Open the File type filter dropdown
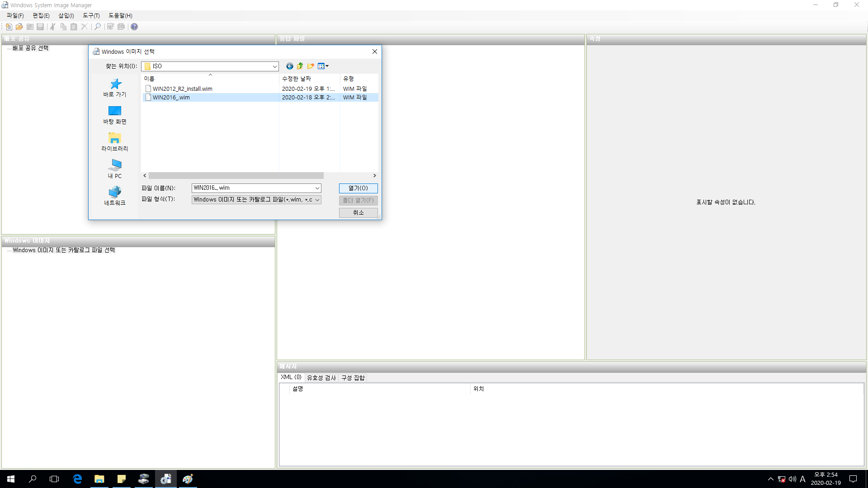Image resolution: width=868 pixels, height=488 pixels. tap(317, 200)
